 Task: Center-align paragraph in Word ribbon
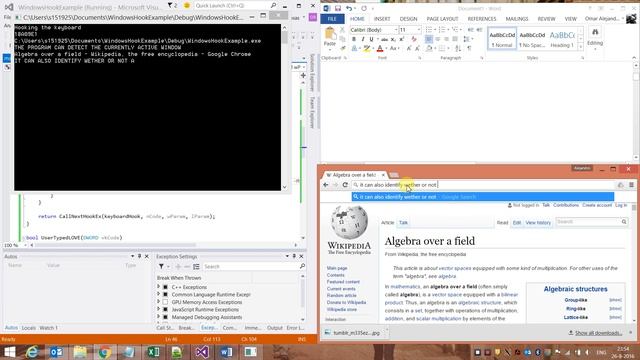point(438,39)
